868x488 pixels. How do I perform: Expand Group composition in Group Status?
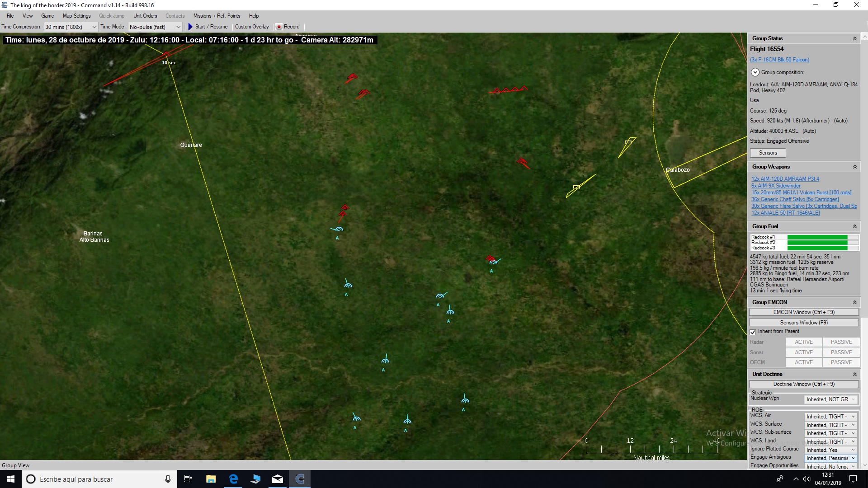point(755,72)
